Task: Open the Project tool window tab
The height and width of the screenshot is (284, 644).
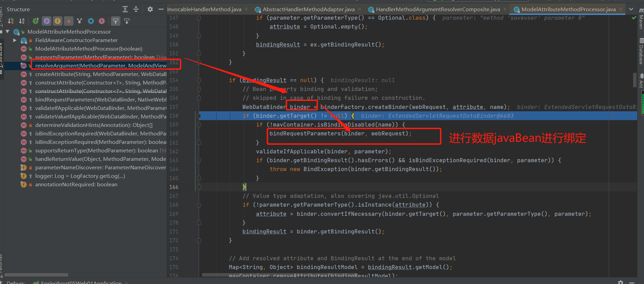Action: (x=1, y=17)
